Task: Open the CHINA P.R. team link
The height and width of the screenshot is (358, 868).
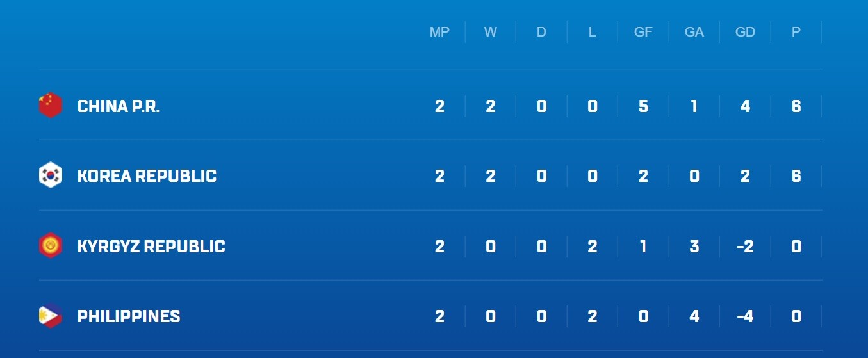Action: (x=119, y=106)
